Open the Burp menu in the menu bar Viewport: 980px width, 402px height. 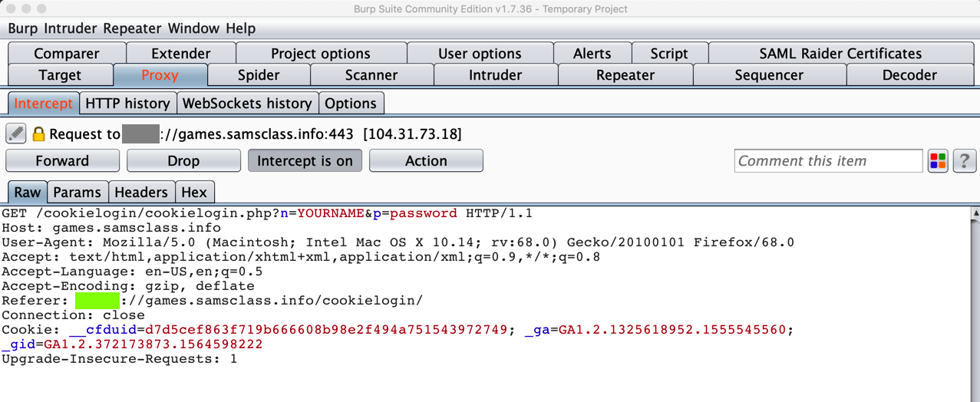click(x=22, y=28)
